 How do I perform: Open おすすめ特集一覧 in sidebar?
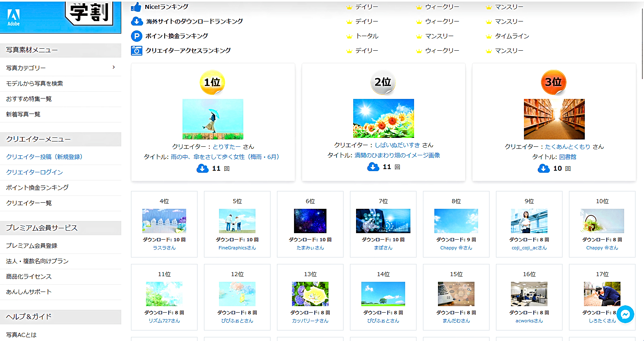click(x=29, y=99)
